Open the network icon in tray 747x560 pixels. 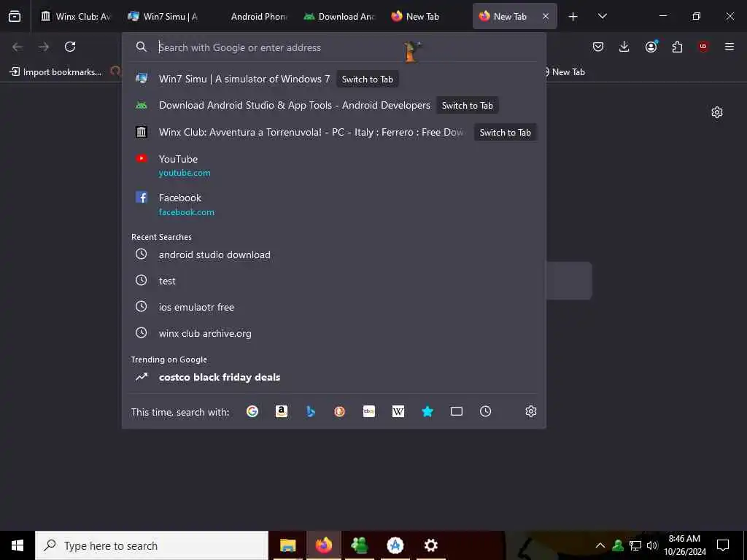pos(635,545)
